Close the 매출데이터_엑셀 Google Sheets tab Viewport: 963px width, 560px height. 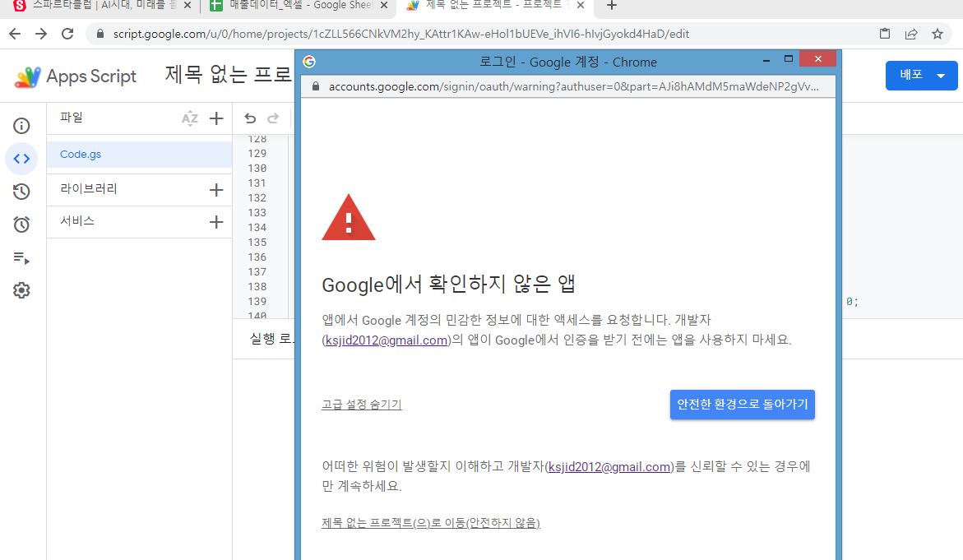point(384,5)
